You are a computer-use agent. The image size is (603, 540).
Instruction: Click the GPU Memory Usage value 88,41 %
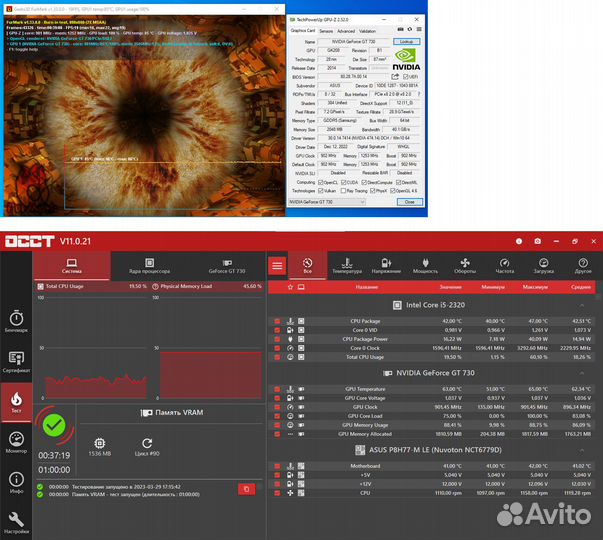coord(453,425)
